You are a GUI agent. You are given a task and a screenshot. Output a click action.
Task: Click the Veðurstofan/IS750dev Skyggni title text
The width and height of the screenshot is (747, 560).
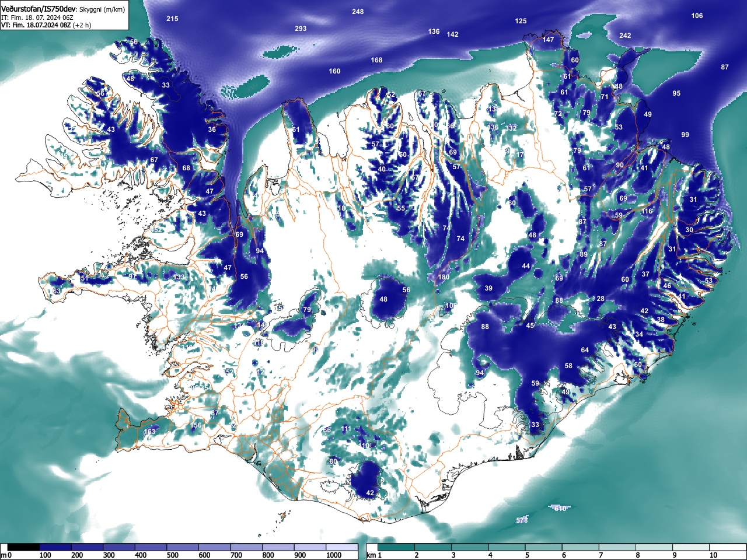click(x=63, y=9)
